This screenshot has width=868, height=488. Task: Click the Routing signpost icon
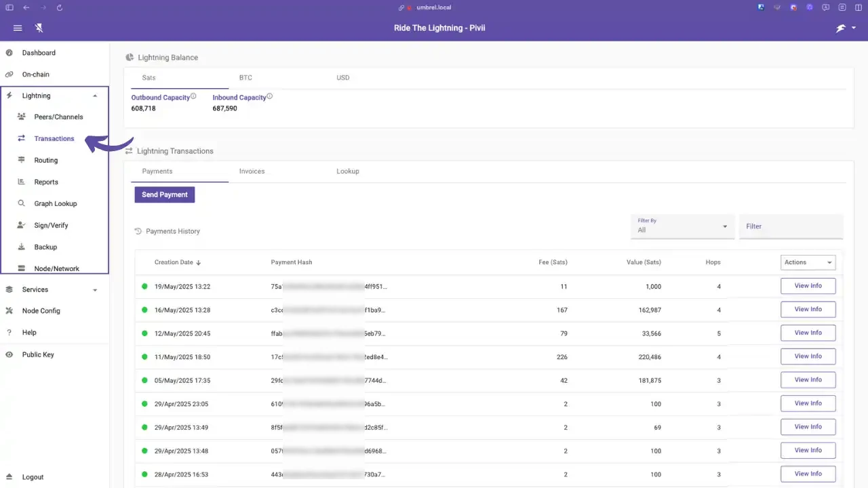21,160
